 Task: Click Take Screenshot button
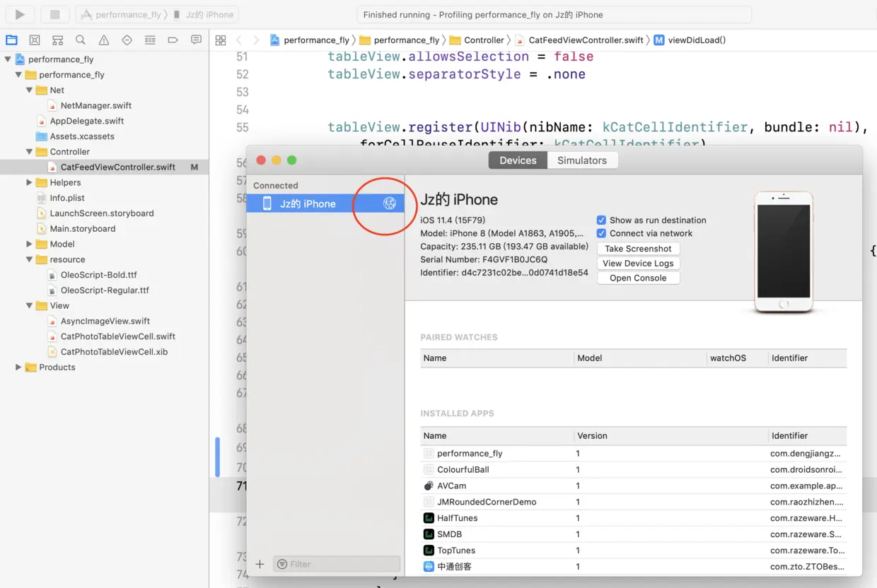(x=638, y=249)
